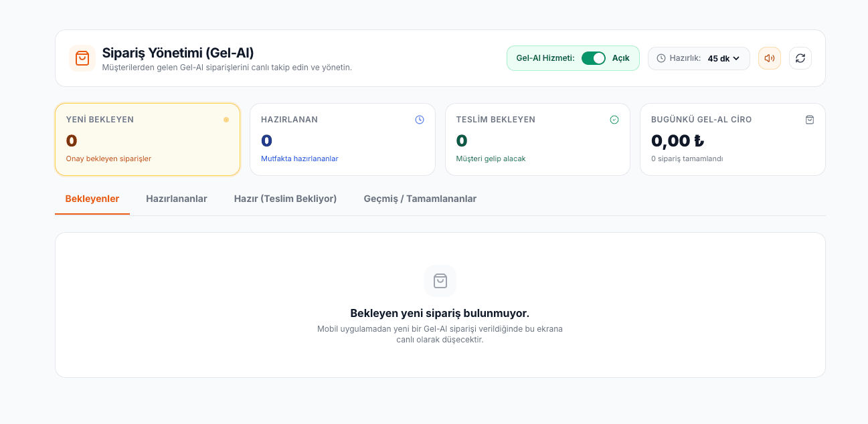
Task: Open the Hazırlananlar tab
Action: click(177, 199)
